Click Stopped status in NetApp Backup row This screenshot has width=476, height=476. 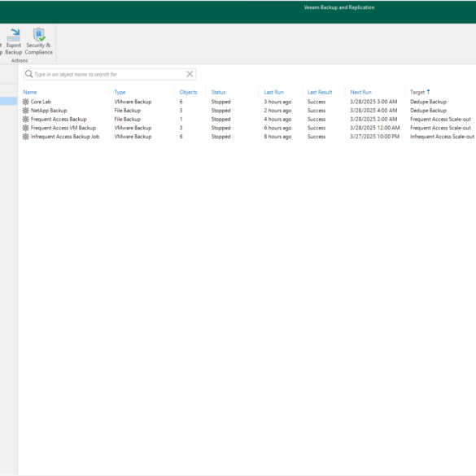click(221, 111)
